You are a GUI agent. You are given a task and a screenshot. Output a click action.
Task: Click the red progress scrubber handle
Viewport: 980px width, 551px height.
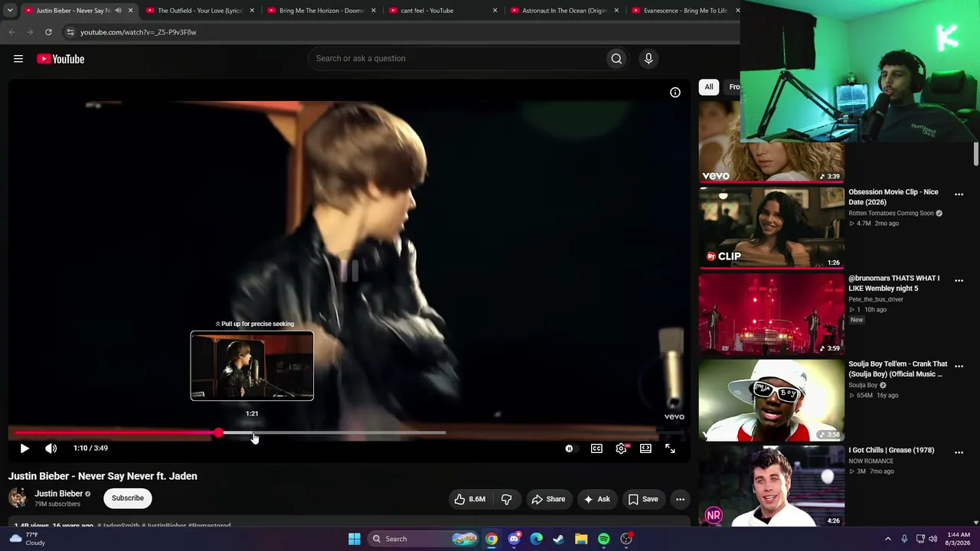coord(219,433)
